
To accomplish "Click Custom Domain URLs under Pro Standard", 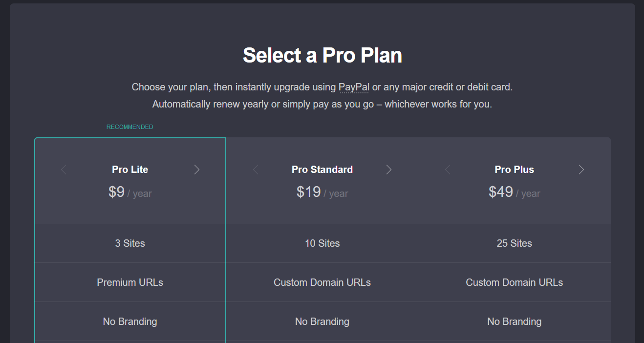I will tap(322, 282).
